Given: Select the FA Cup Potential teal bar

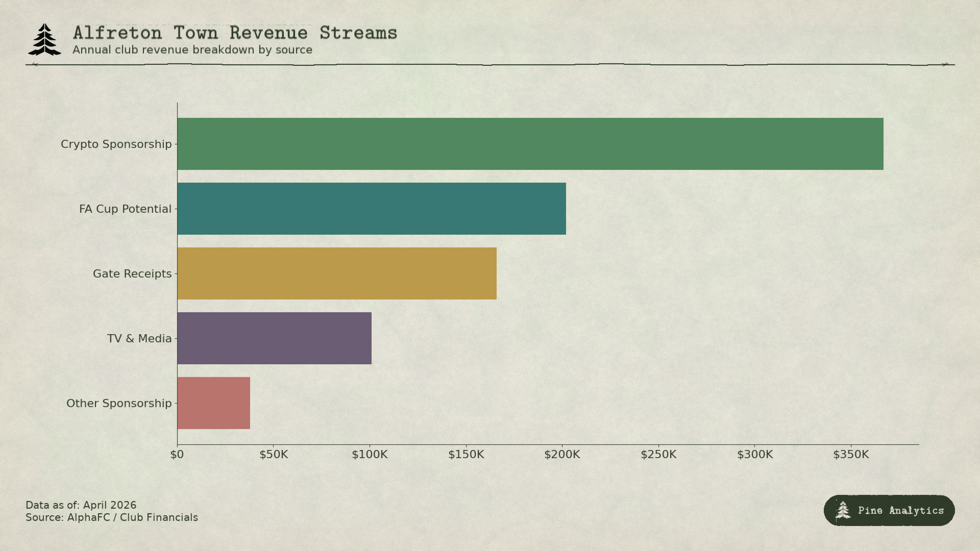Looking at the screenshot, I should (x=371, y=209).
